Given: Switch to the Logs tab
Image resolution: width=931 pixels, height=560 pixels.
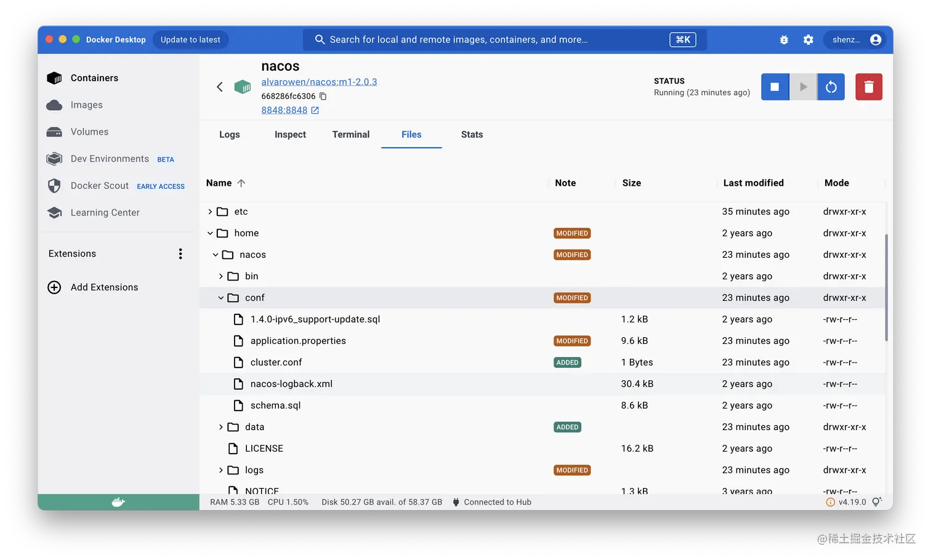Looking at the screenshot, I should point(230,135).
